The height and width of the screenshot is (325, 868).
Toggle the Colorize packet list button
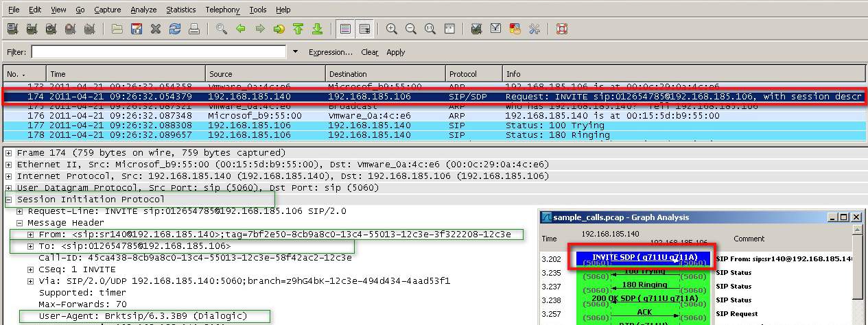[345, 29]
